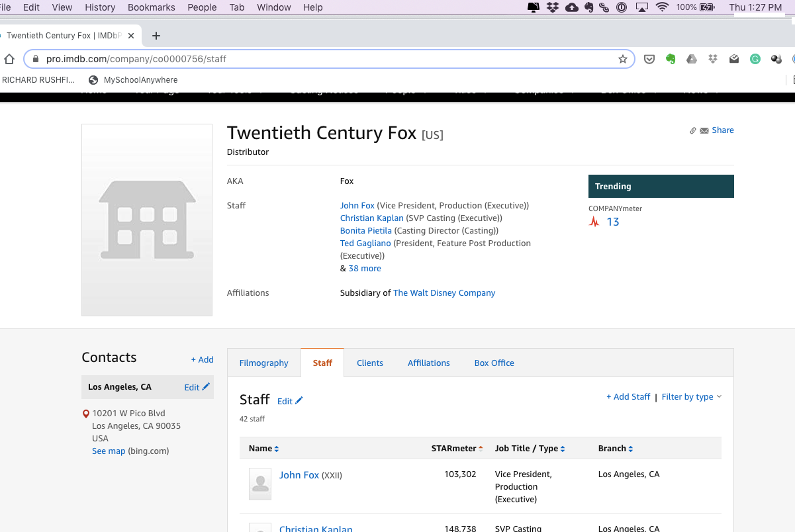Open Ted Gagliano staff link
The image size is (795, 532).
[x=365, y=244]
